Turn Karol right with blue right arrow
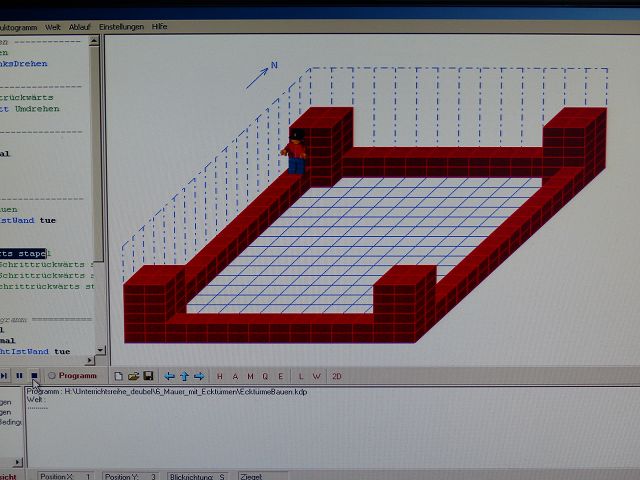The image size is (640, 480). tap(199, 376)
